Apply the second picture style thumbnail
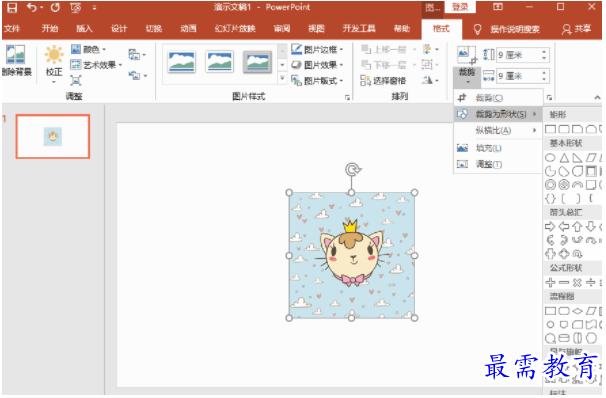Viewport: 606px width, 398px height. coord(220,62)
